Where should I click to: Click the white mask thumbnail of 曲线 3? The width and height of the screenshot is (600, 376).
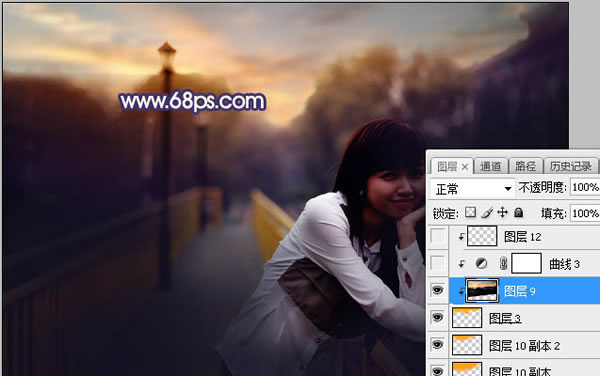tap(527, 263)
